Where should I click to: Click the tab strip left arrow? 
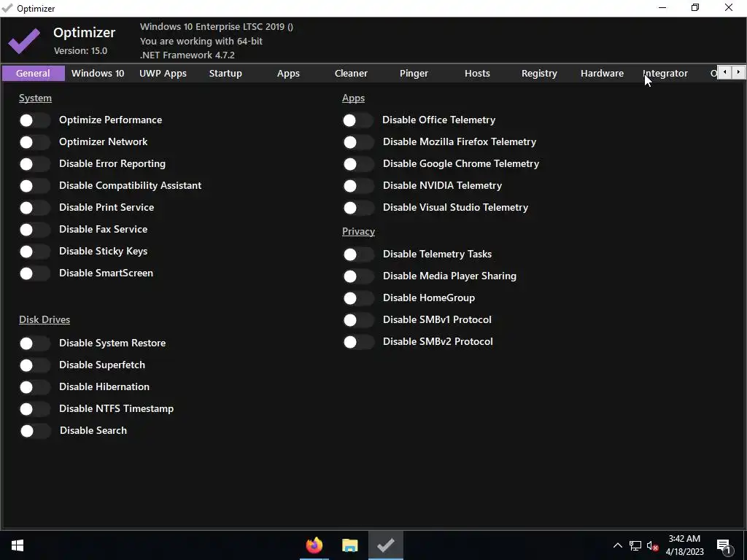pos(724,72)
